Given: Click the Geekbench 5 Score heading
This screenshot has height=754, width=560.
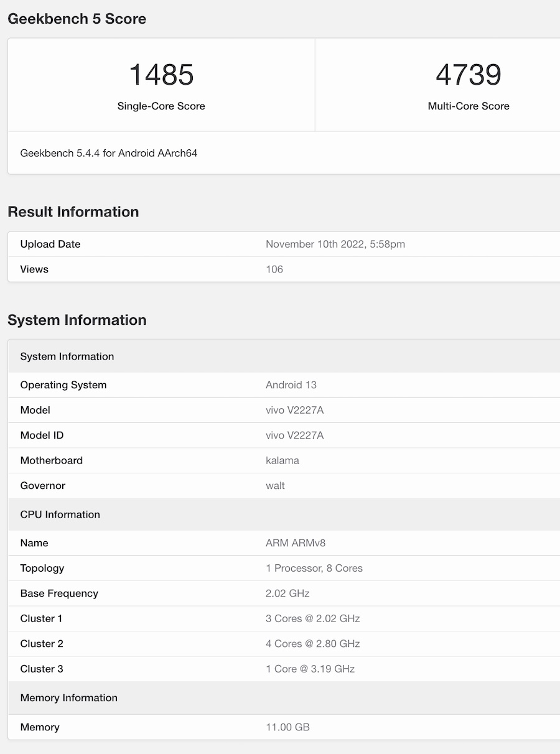Looking at the screenshot, I should pyautogui.click(x=77, y=19).
